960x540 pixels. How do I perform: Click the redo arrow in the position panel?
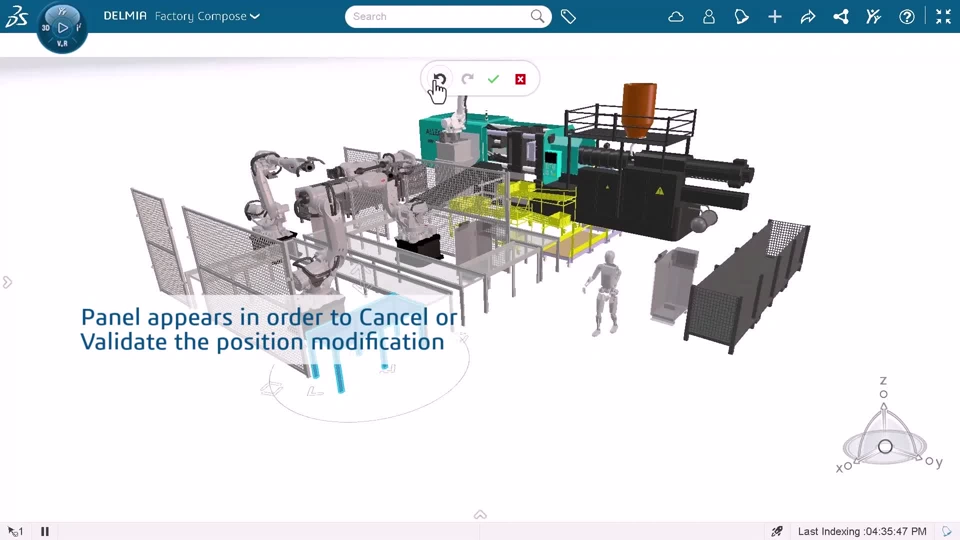click(x=467, y=79)
